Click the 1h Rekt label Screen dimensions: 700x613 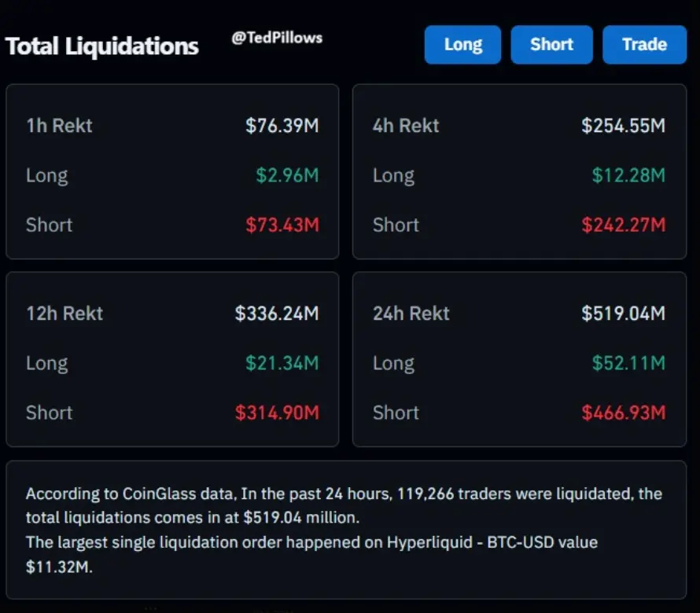[59, 126]
